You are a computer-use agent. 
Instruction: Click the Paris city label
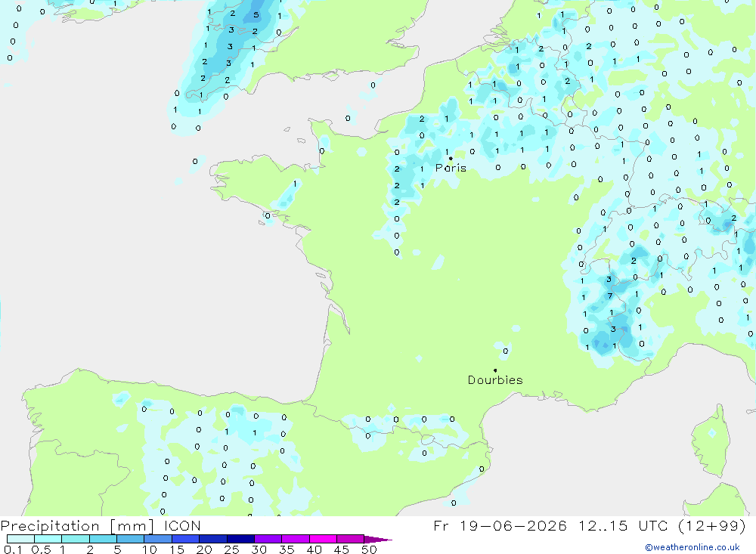tap(451, 168)
